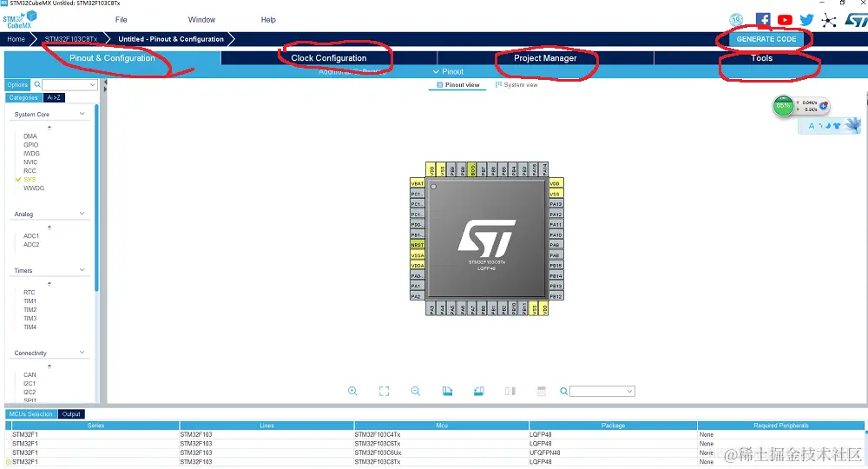The image size is (868, 469).
Task: Switch to Pinout view
Action: (457, 85)
